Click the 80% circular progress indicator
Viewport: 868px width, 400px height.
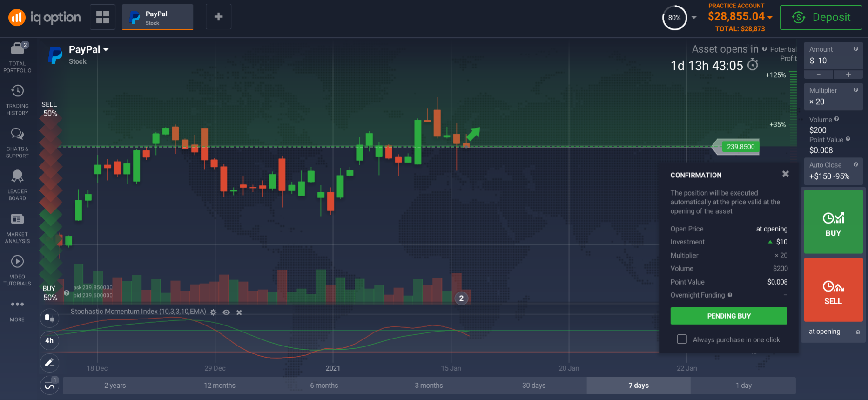click(674, 18)
